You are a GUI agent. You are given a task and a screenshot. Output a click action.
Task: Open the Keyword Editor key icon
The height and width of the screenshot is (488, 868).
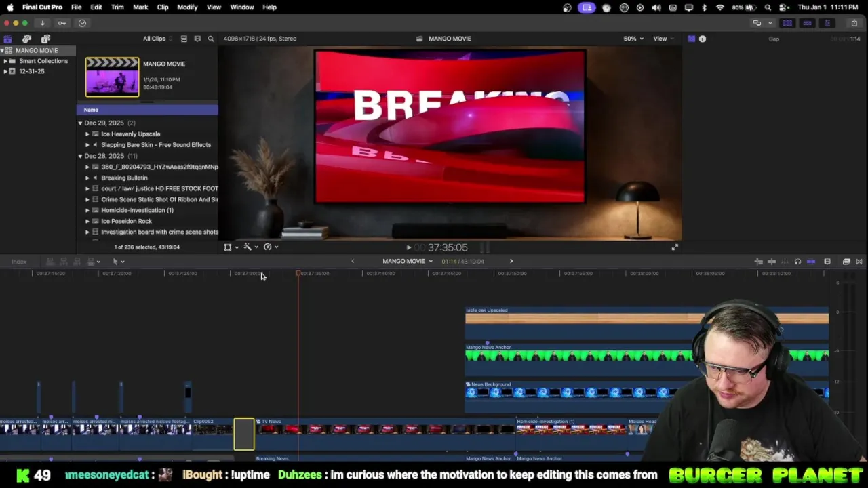tap(62, 23)
